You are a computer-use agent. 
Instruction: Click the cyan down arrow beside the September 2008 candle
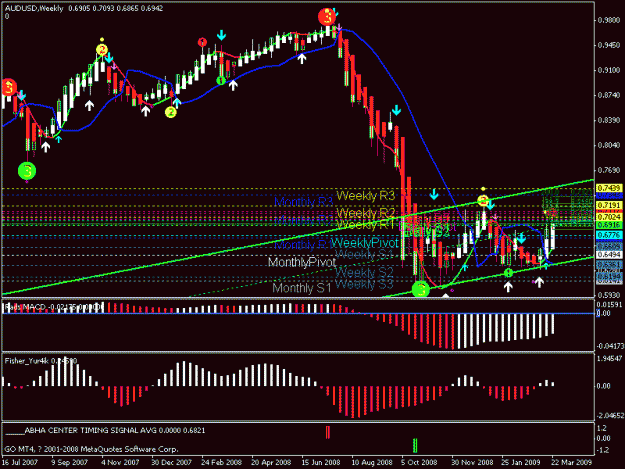tap(396, 110)
